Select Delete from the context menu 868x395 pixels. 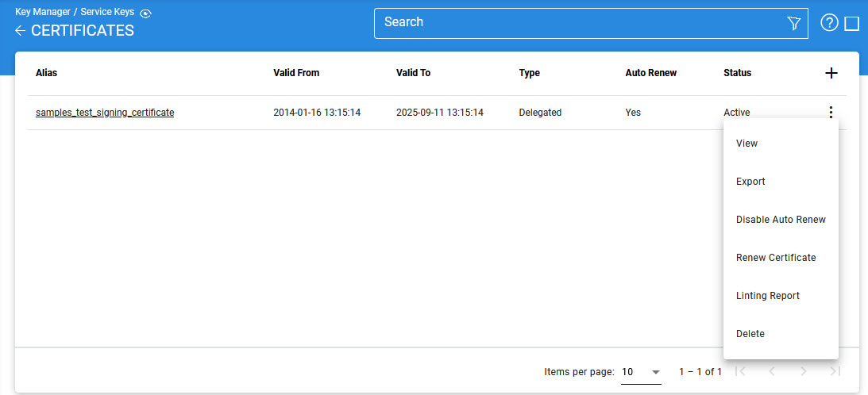point(750,334)
